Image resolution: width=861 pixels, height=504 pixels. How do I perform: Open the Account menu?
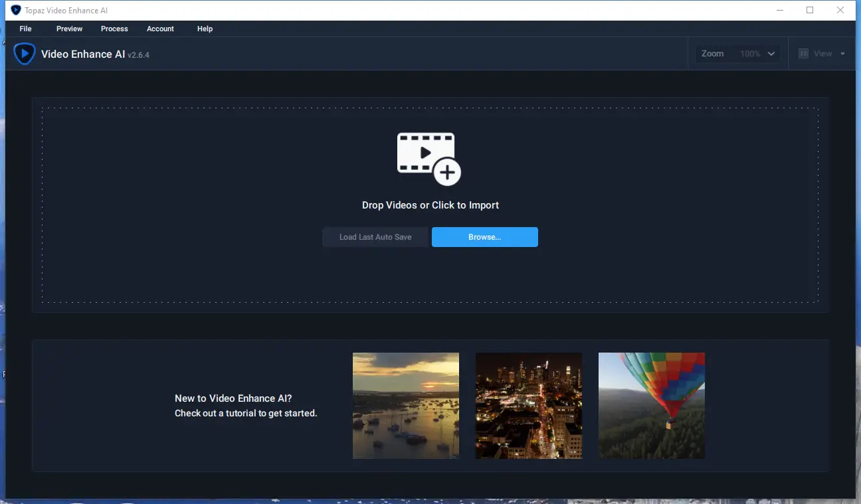[x=160, y=29]
